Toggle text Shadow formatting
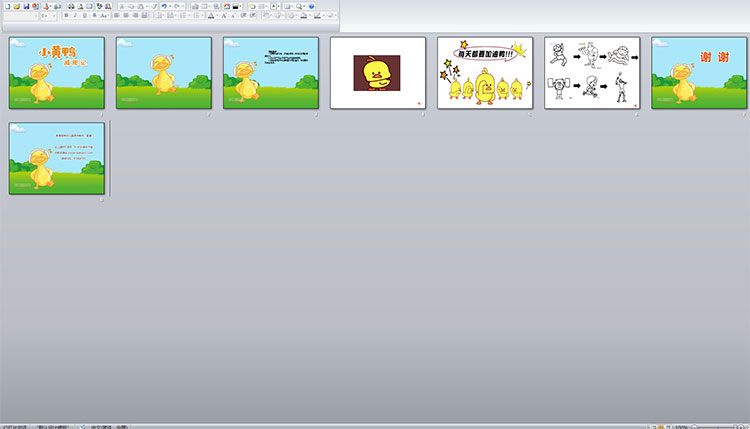Screen dimensions: 750x429 pyautogui.click(x=94, y=15)
